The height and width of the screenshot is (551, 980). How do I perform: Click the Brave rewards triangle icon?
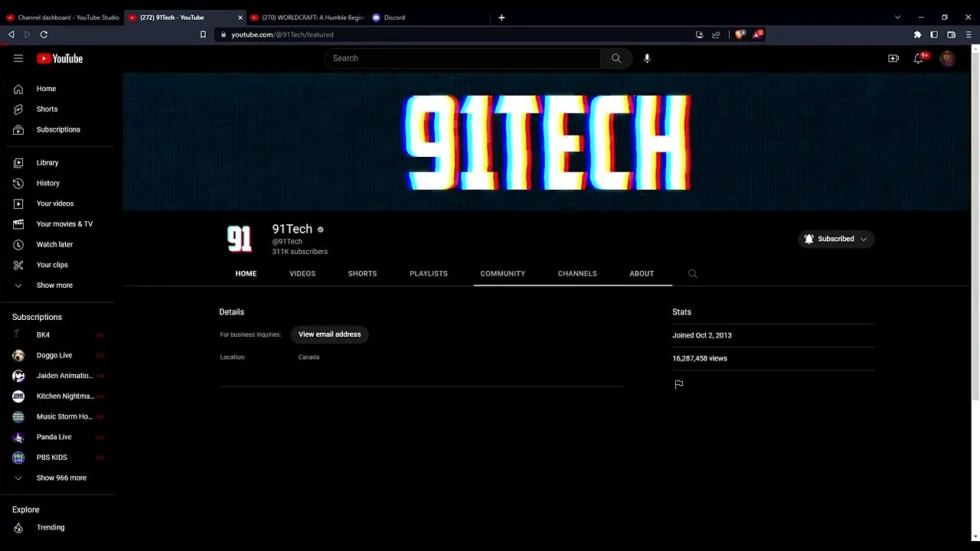[756, 34]
